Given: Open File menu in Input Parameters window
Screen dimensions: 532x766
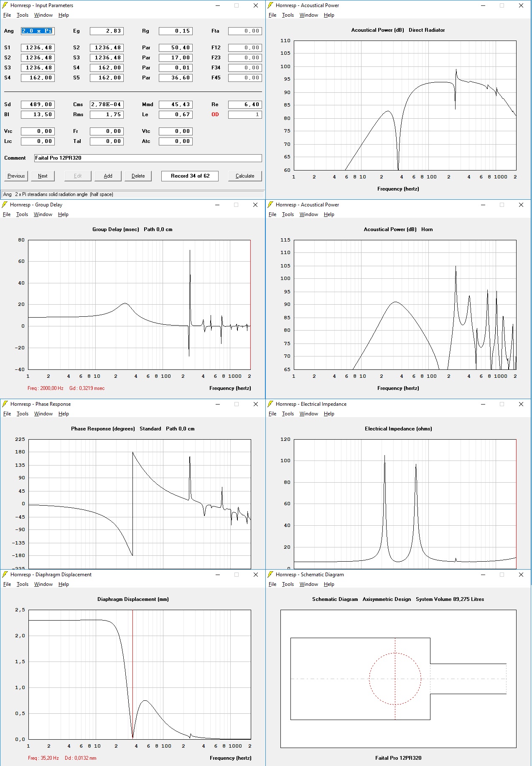Looking at the screenshot, I should [7, 15].
